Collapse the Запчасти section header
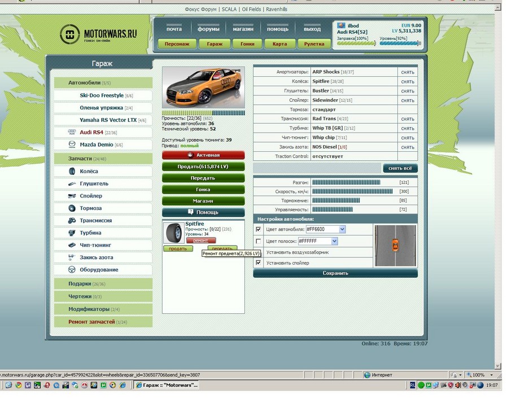Image resolution: width=525 pixels, height=420 pixels. [103, 159]
